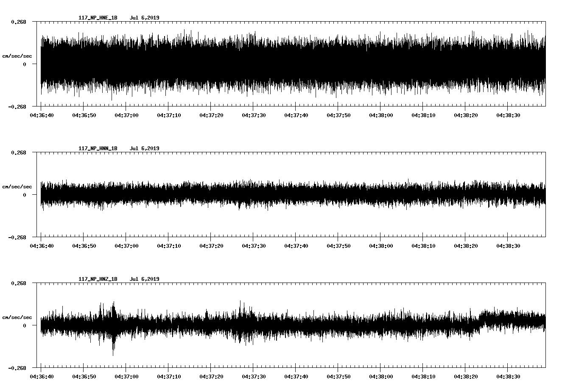The height and width of the screenshot is (392, 576).
Task: Click the -0.268 lower limit of HNZ plot
Action: (x=17, y=368)
